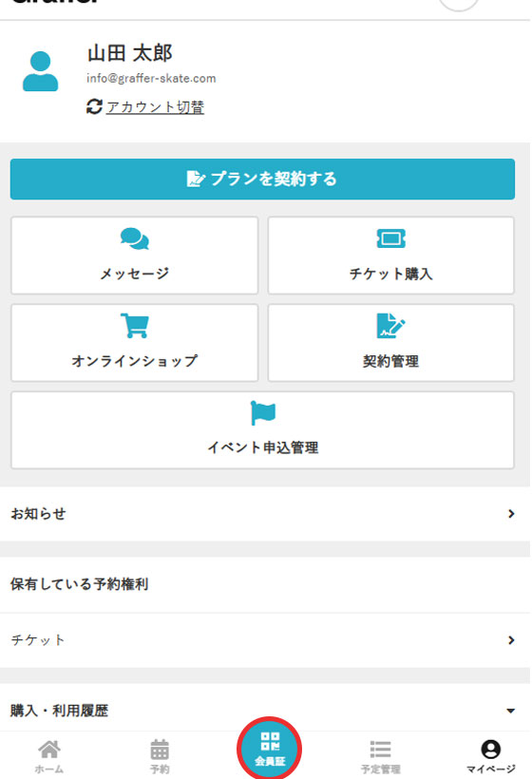Viewport: 532px width, 779px height.
Task: Click the name 山田 太郎
Action: click(x=129, y=53)
